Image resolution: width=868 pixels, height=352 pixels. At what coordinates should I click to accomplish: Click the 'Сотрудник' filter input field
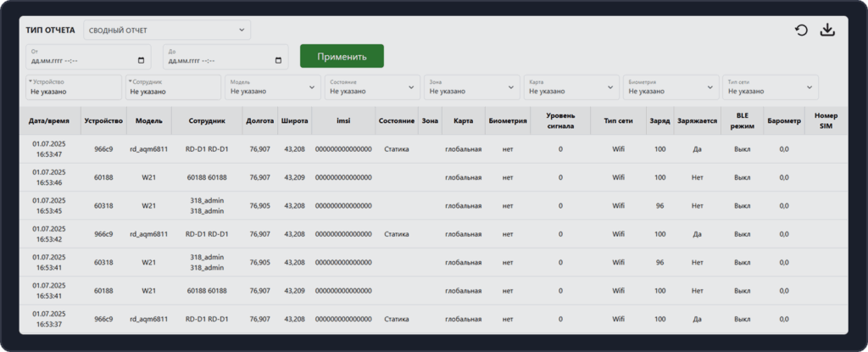point(173,87)
